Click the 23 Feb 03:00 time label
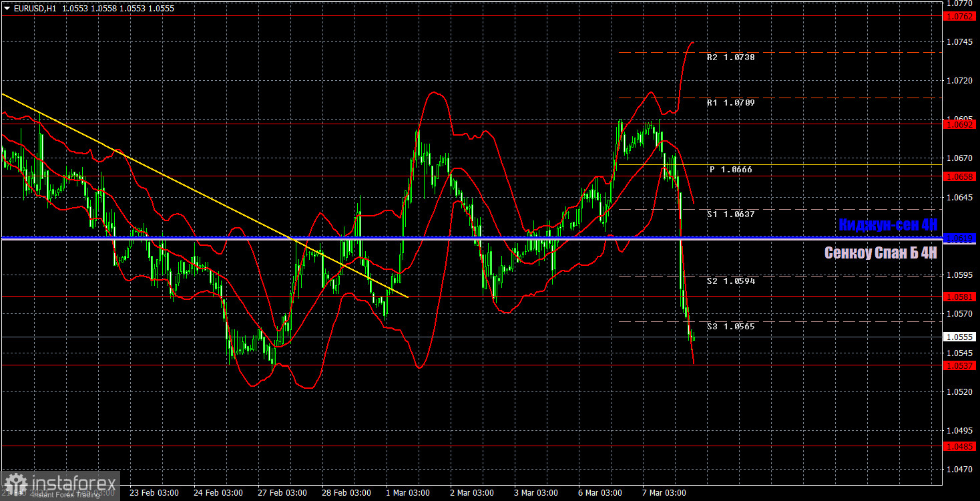Image resolution: width=980 pixels, height=501 pixels. [x=154, y=493]
